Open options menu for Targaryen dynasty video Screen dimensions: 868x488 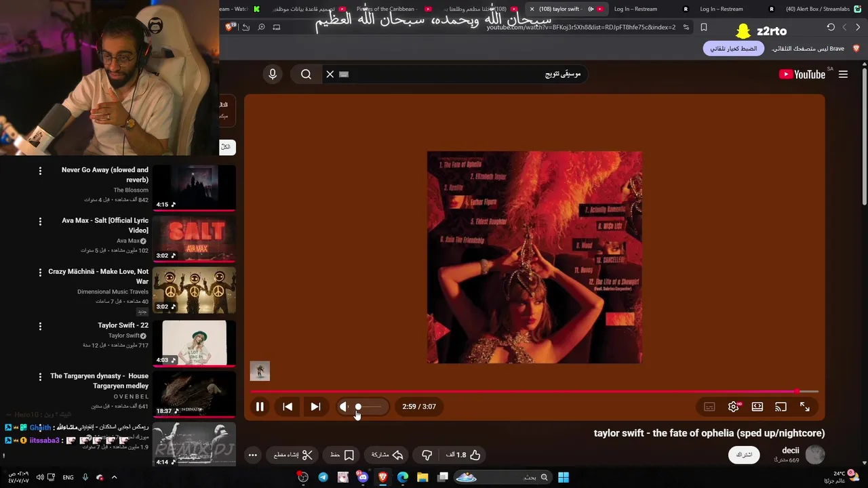(40, 377)
